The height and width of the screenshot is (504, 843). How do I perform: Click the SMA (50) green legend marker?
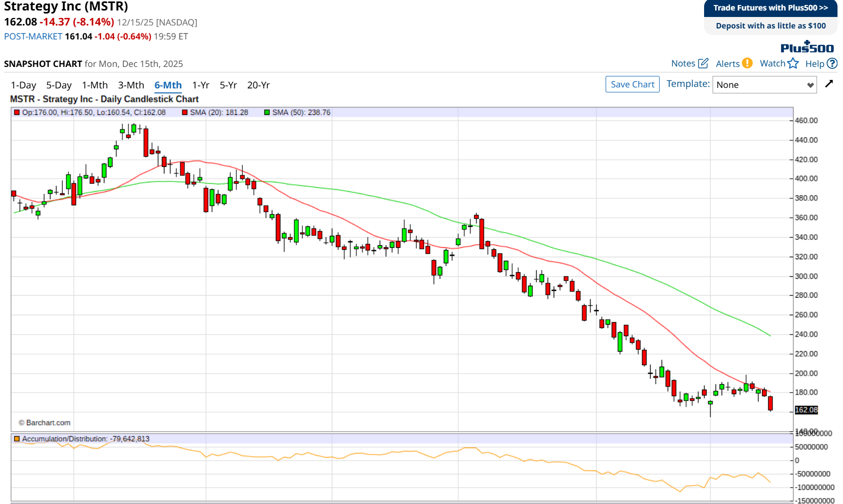267,112
